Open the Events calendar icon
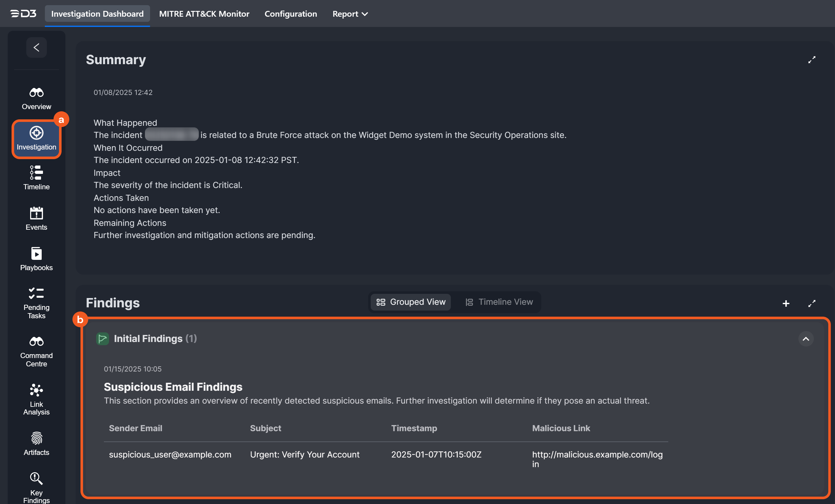Screen dimensions: 835x504 36,213
